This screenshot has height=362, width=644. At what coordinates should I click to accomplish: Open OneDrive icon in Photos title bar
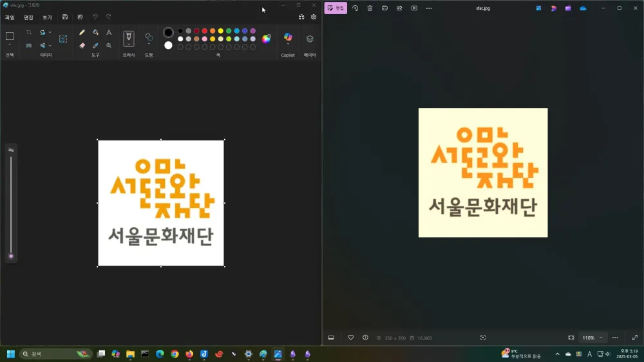pyautogui.click(x=583, y=8)
